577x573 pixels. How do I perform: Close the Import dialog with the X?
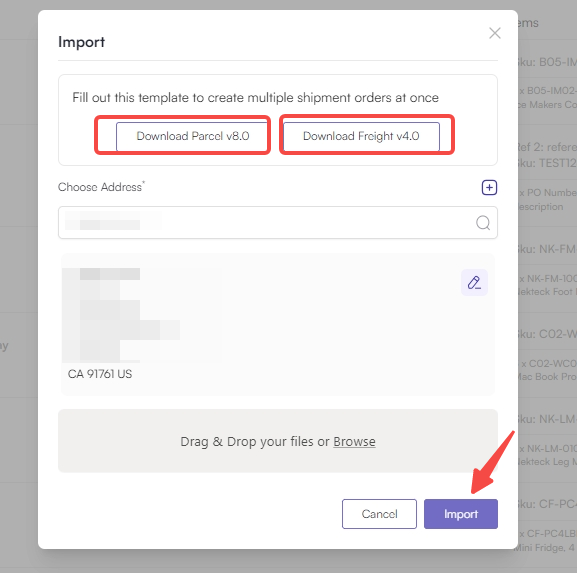[x=495, y=33]
